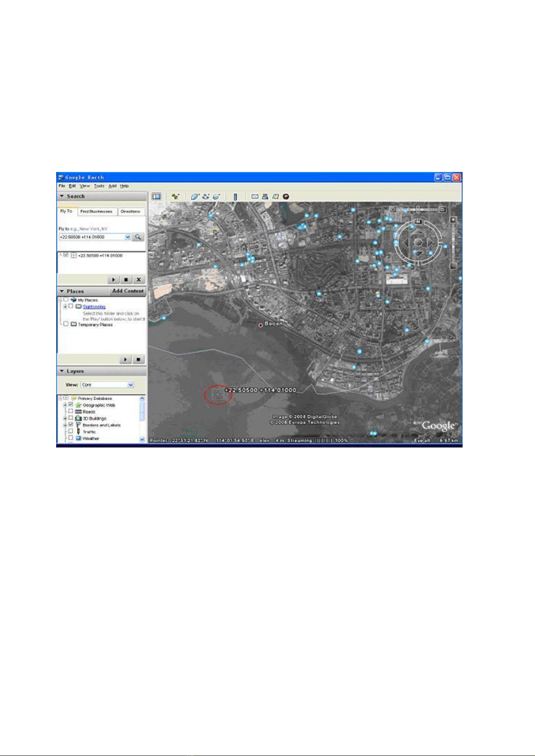Expand the Borders and Labels node

point(65,425)
